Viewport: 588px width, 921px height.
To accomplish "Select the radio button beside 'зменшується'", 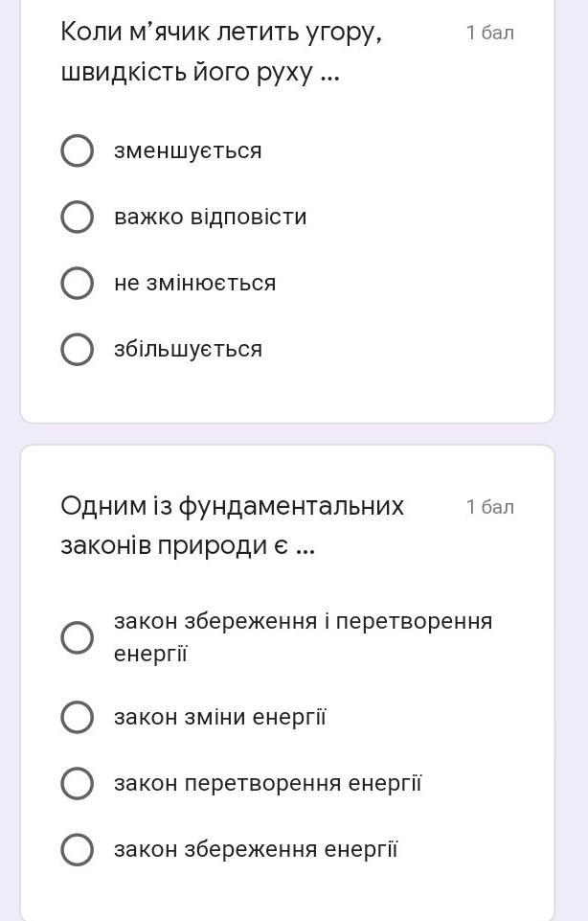I will pos(77,150).
